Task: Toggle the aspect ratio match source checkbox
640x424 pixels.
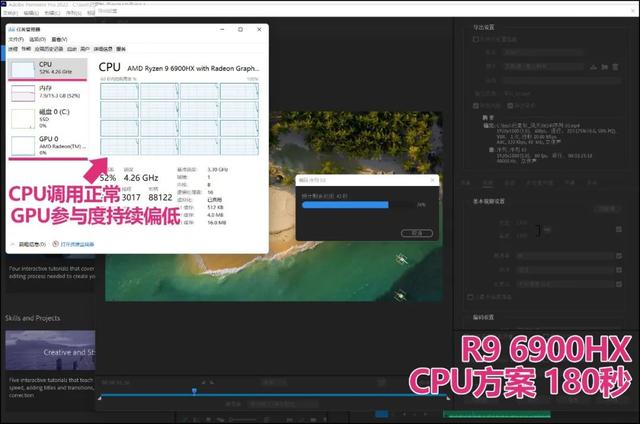Action: click(619, 284)
